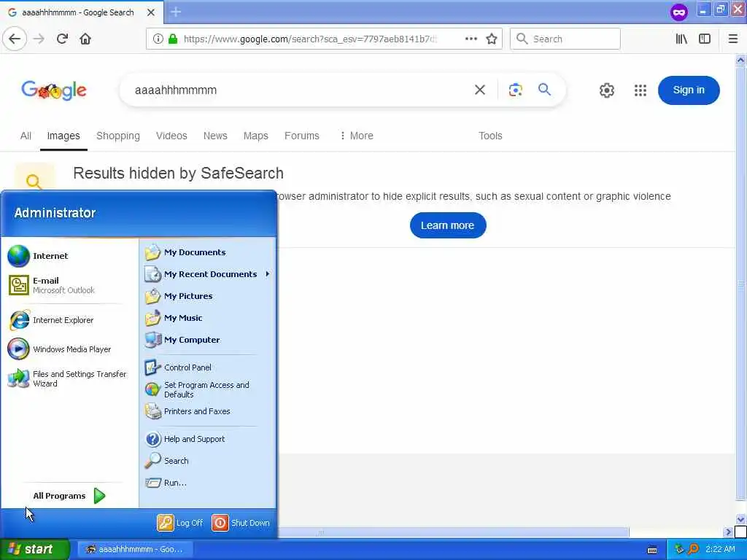The image size is (747, 560).
Task: Click the private browsing mask icon
Action: click(679, 12)
